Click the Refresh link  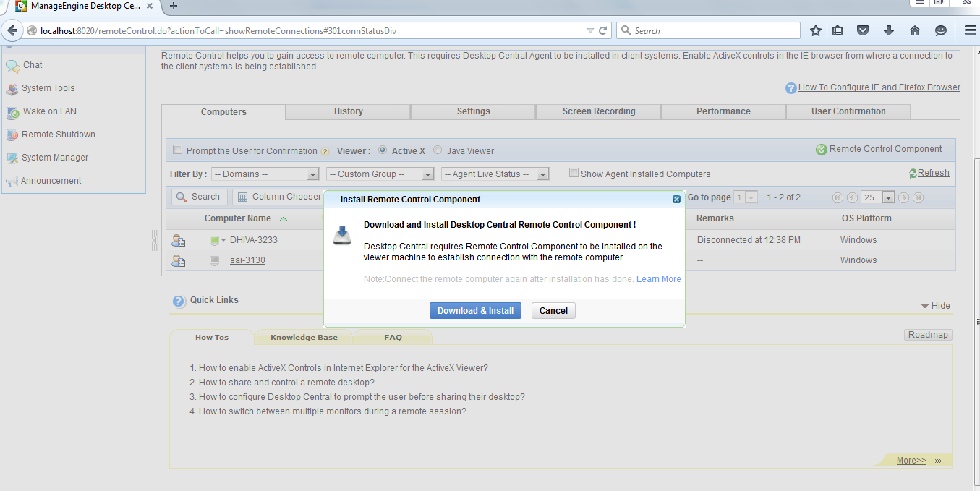click(934, 173)
